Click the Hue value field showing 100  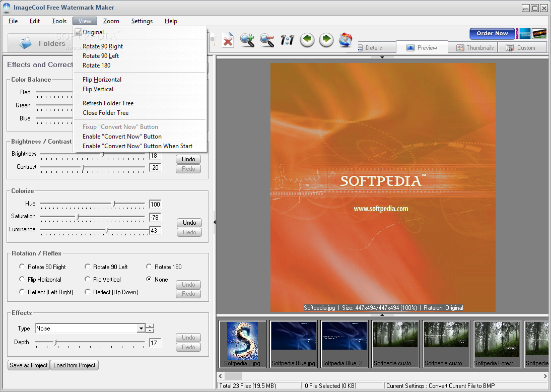click(x=155, y=204)
